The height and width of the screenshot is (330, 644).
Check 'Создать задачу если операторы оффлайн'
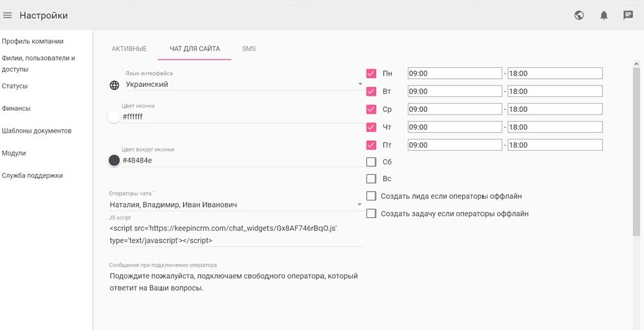371,214
